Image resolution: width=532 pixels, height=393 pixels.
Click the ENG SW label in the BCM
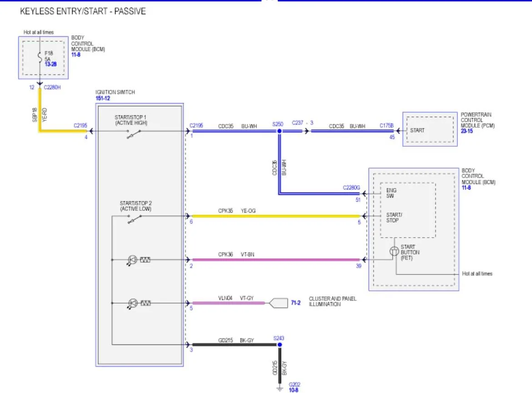[x=391, y=193]
